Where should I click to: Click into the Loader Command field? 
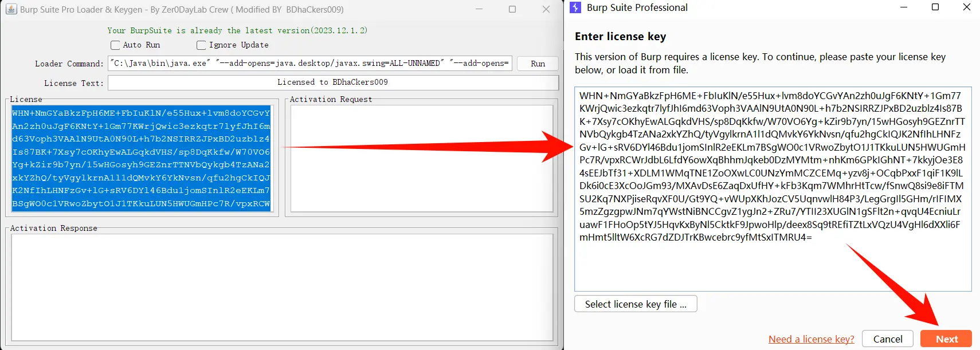coord(310,64)
